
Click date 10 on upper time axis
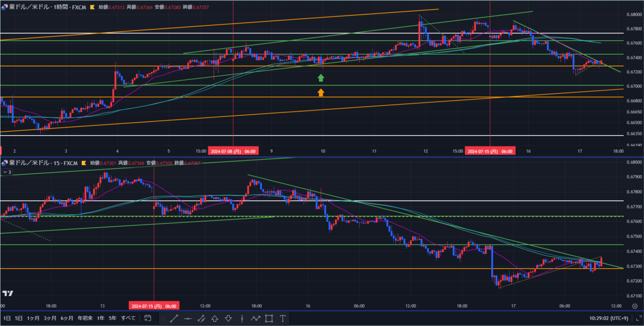tap(323, 151)
